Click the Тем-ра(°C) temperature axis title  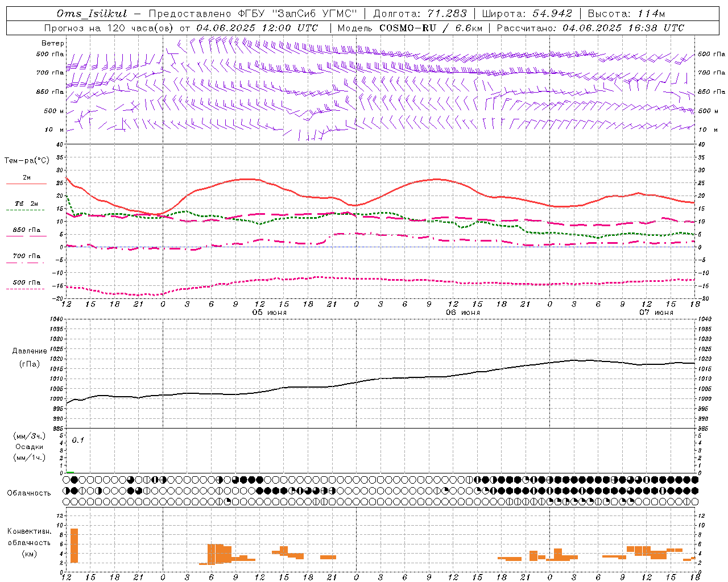tap(27, 161)
